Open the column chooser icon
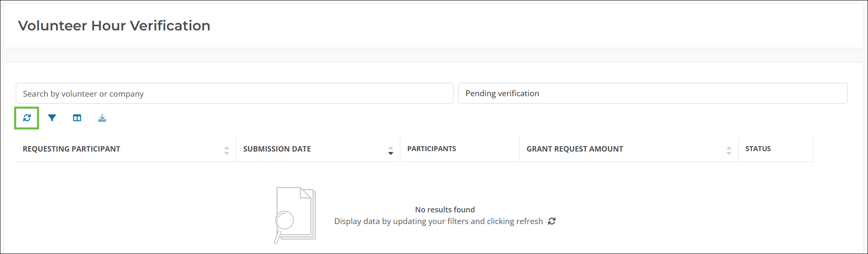The width and height of the screenshot is (868, 254). click(77, 118)
